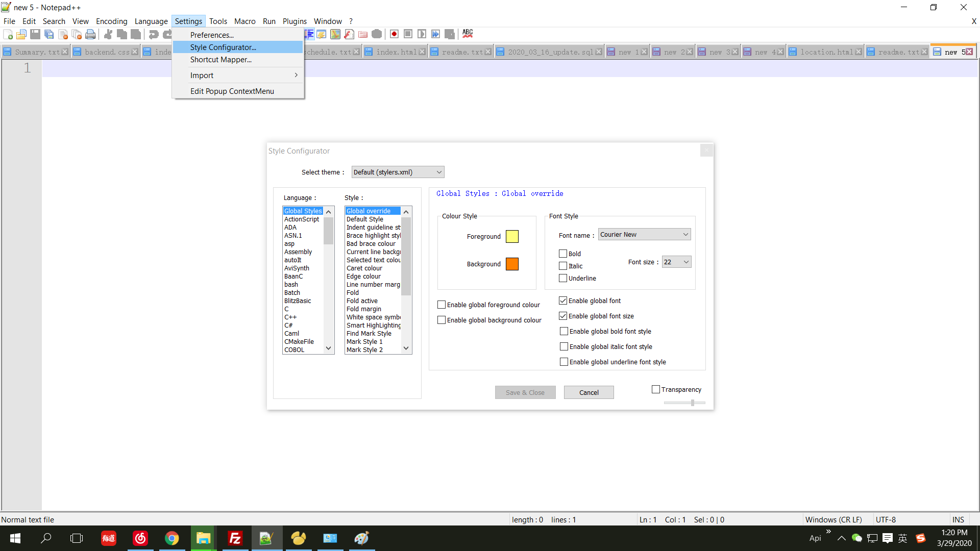
Task: Enable the Bold font checkbox
Action: [x=563, y=254]
